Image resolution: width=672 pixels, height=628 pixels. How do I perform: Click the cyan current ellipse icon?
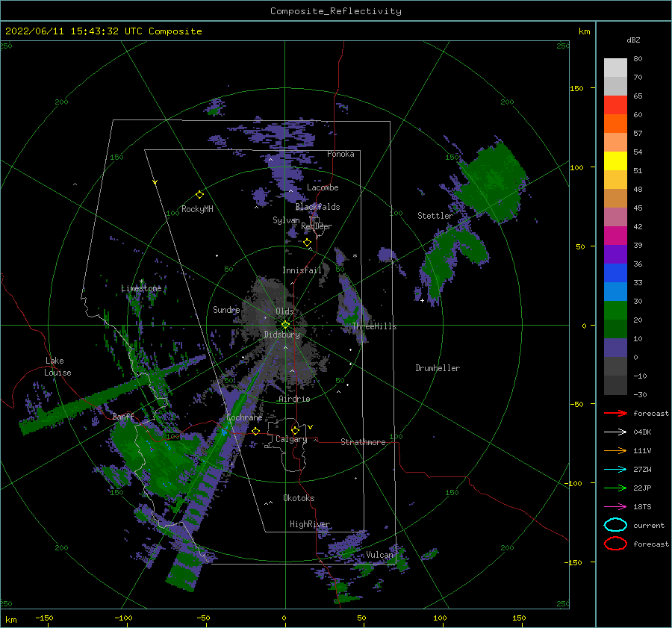coord(615,525)
